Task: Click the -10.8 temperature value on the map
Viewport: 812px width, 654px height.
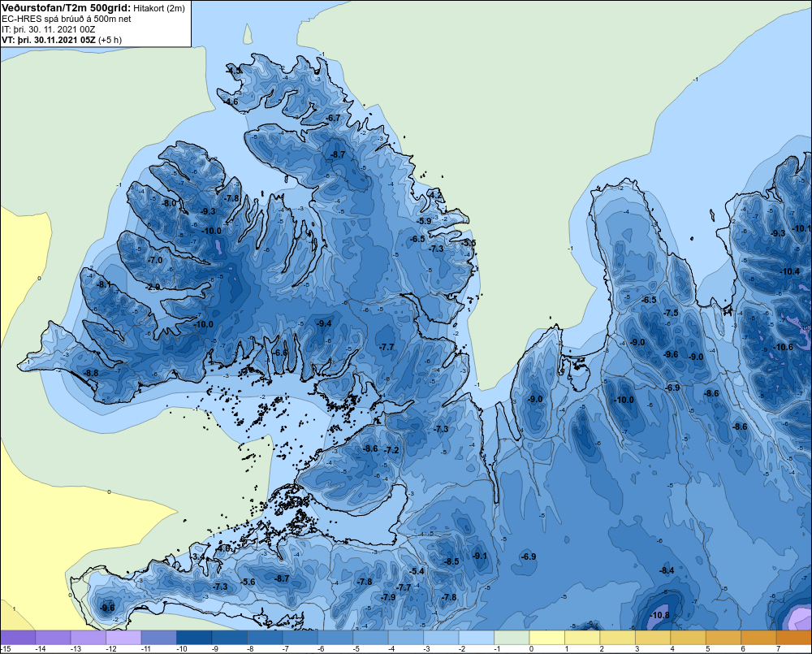Action: (x=659, y=616)
